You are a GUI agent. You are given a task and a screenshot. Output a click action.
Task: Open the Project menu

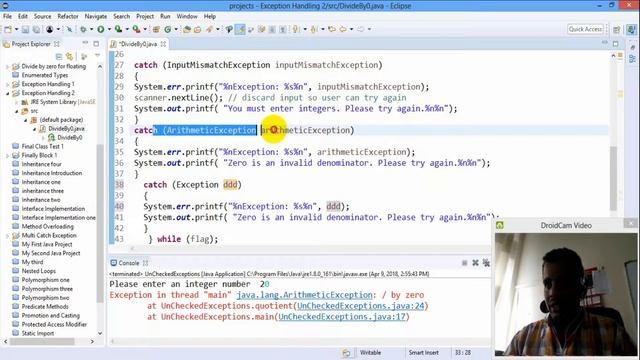coord(145,16)
